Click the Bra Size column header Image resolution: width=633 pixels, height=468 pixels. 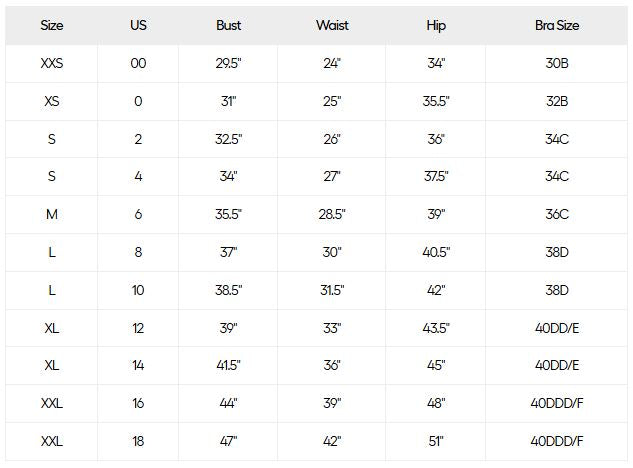point(557,25)
